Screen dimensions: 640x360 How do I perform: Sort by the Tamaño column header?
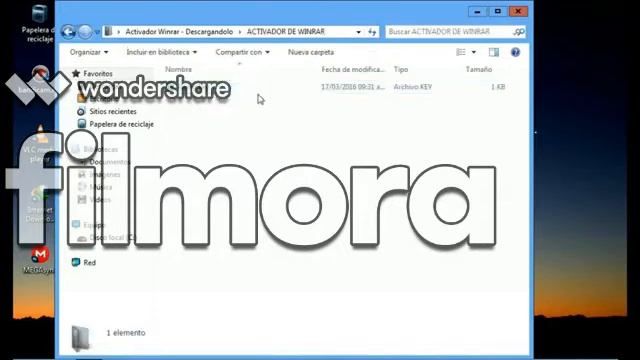click(479, 69)
